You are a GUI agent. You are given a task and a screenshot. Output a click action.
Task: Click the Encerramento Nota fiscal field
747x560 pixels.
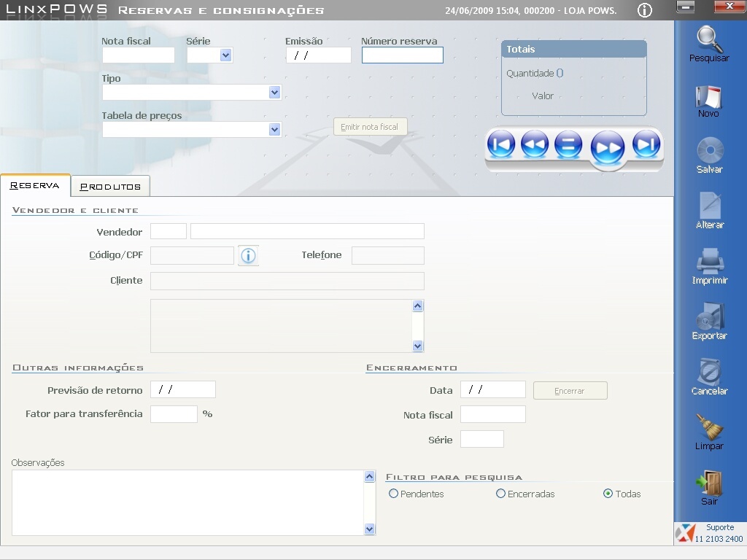(x=493, y=414)
